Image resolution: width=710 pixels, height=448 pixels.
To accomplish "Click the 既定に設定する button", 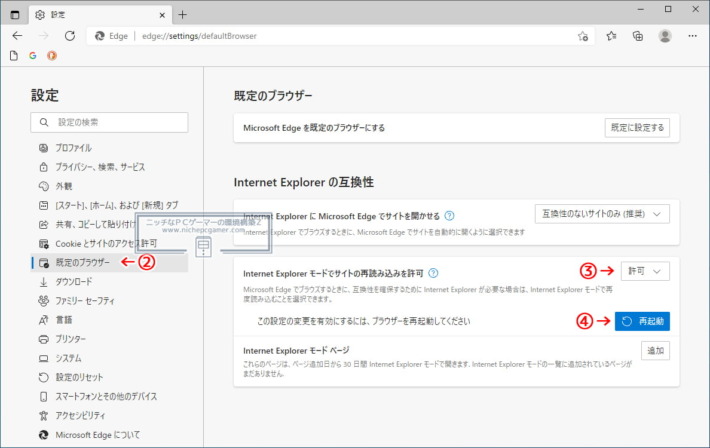I will coord(636,128).
